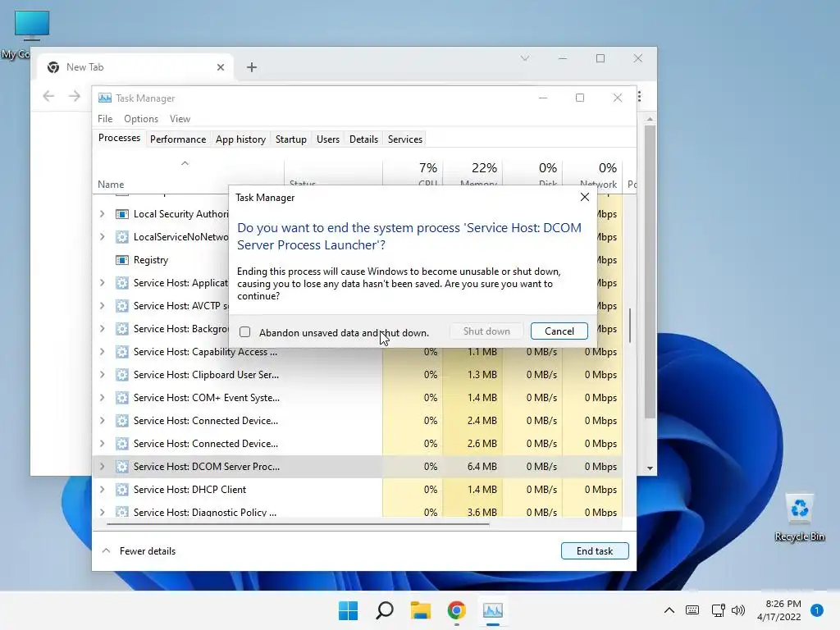The image size is (840, 630).
Task: Show hidden system tray icons
Action: click(669, 609)
